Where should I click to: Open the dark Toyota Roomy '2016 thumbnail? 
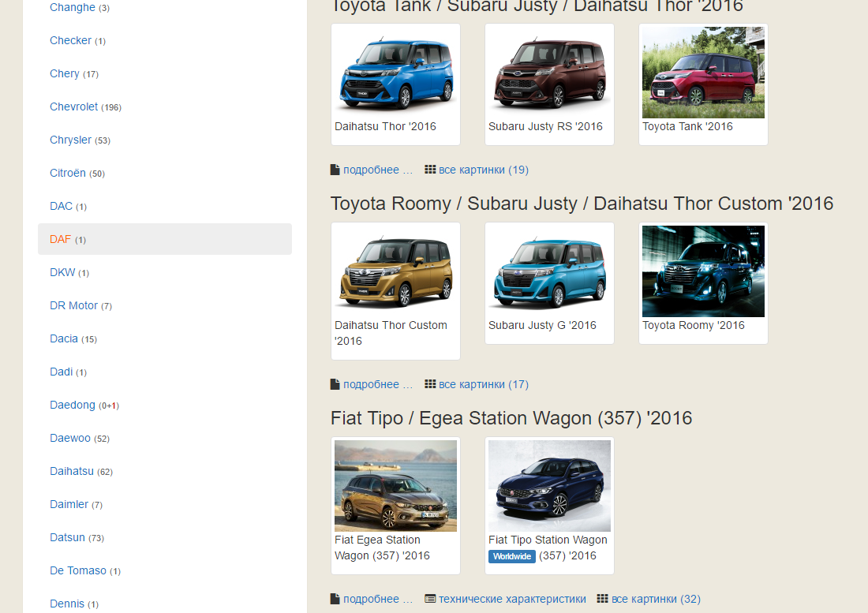[x=704, y=271]
